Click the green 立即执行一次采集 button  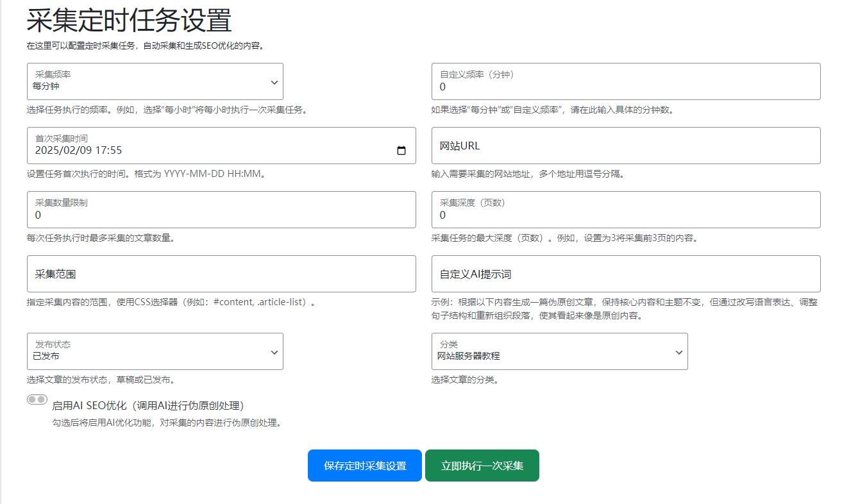coord(482,466)
